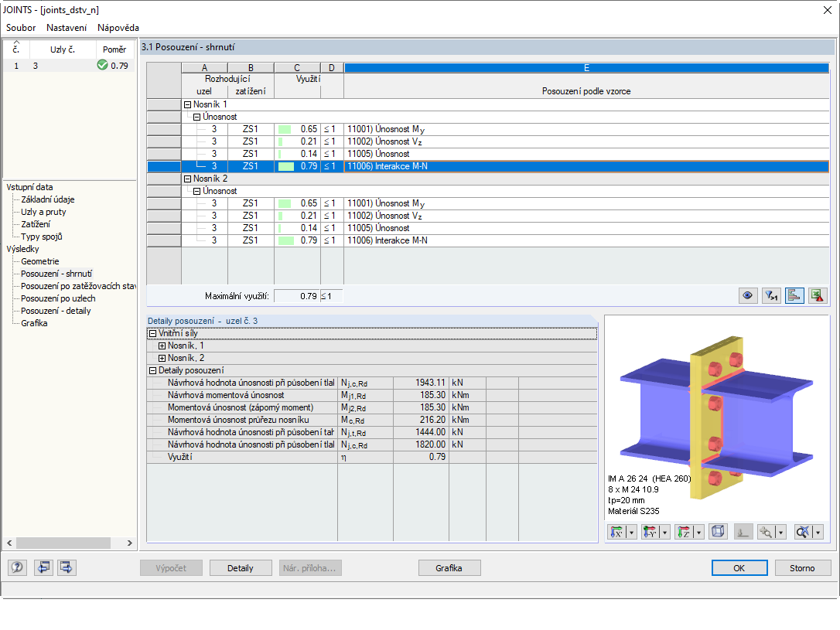Click the 3D joint preview image
Viewport: 840px width, 630px height.
717,417
